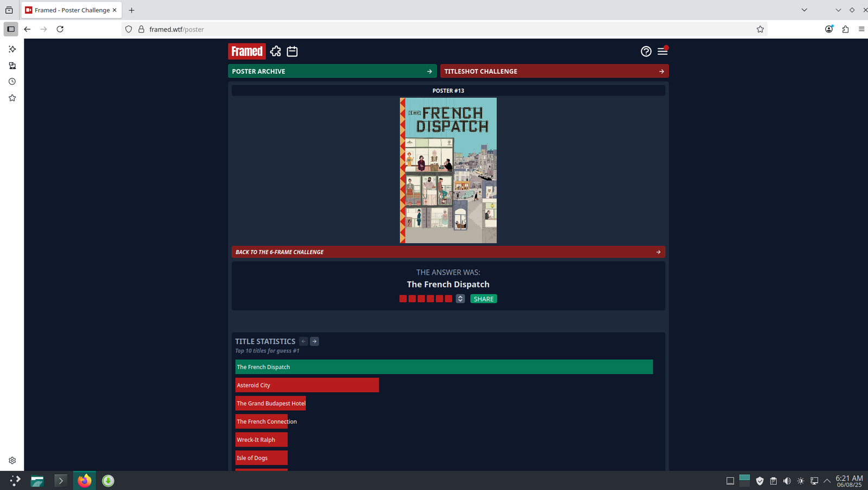Open the list all tabs dropdown

tap(804, 10)
